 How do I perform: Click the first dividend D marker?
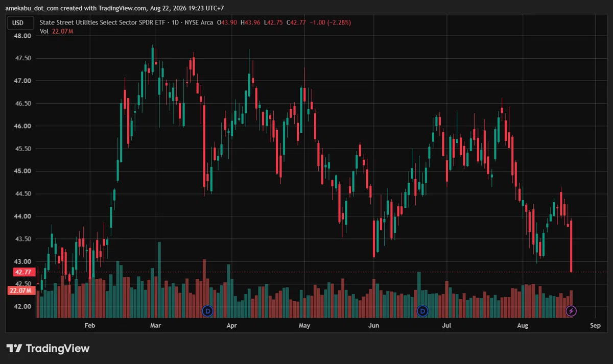pos(207,310)
